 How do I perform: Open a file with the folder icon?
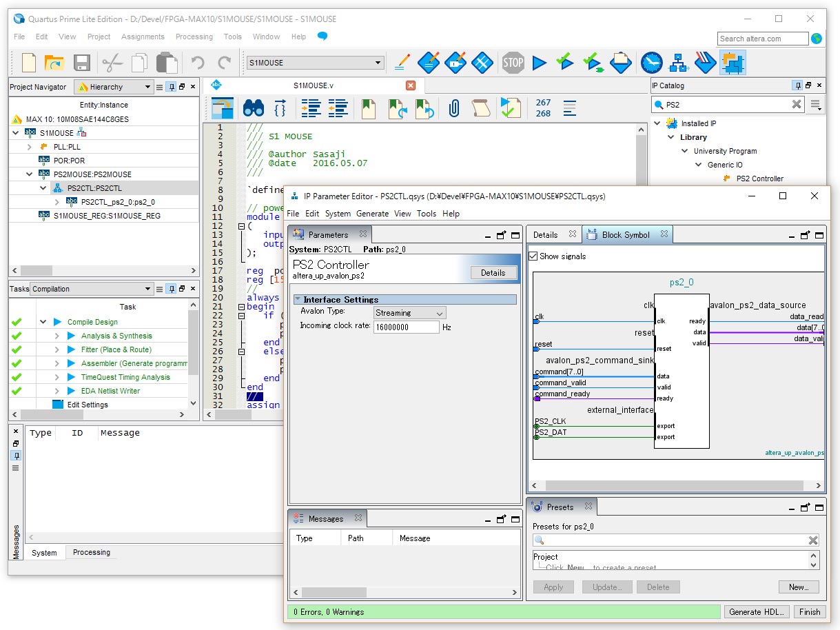[54, 63]
